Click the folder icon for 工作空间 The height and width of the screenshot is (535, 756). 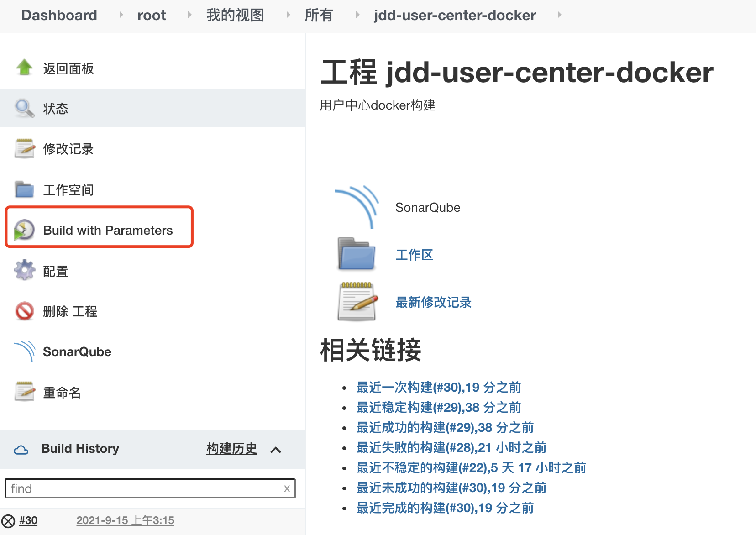tap(24, 189)
